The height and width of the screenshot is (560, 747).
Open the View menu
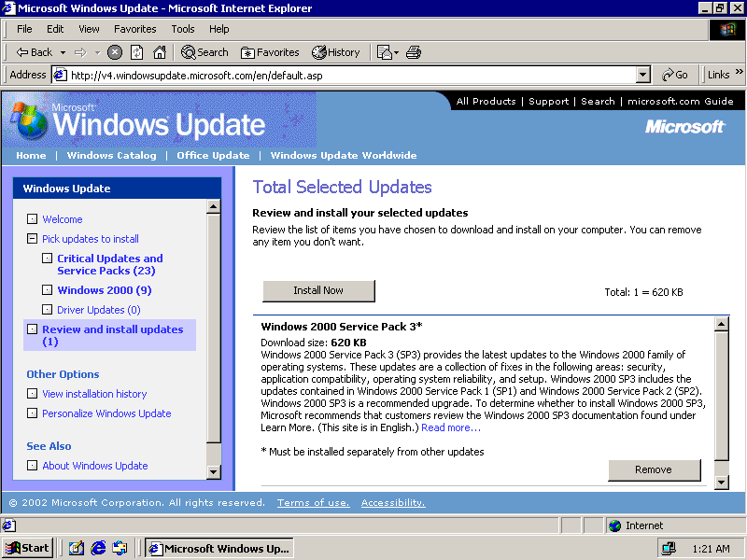coord(89,29)
